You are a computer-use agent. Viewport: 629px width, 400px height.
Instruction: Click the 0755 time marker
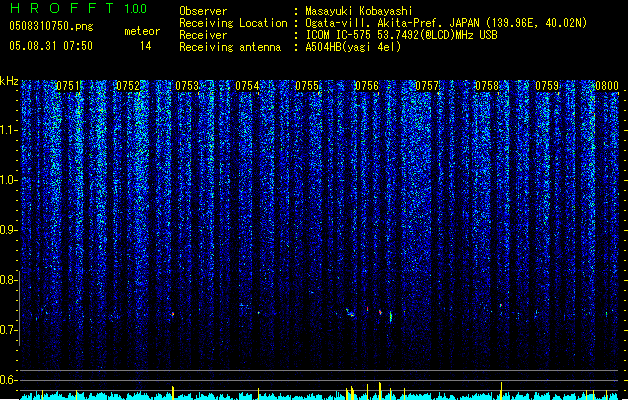click(307, 86)
